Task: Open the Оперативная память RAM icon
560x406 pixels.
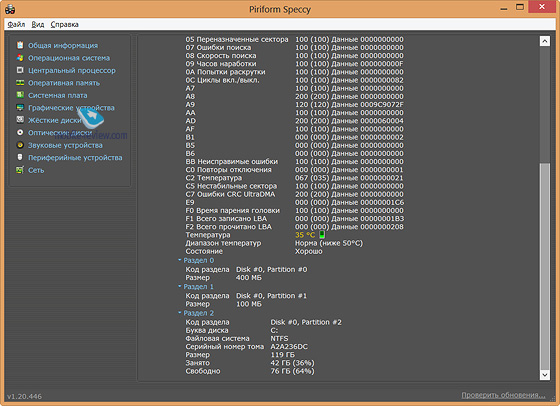Action: [20, 82]
